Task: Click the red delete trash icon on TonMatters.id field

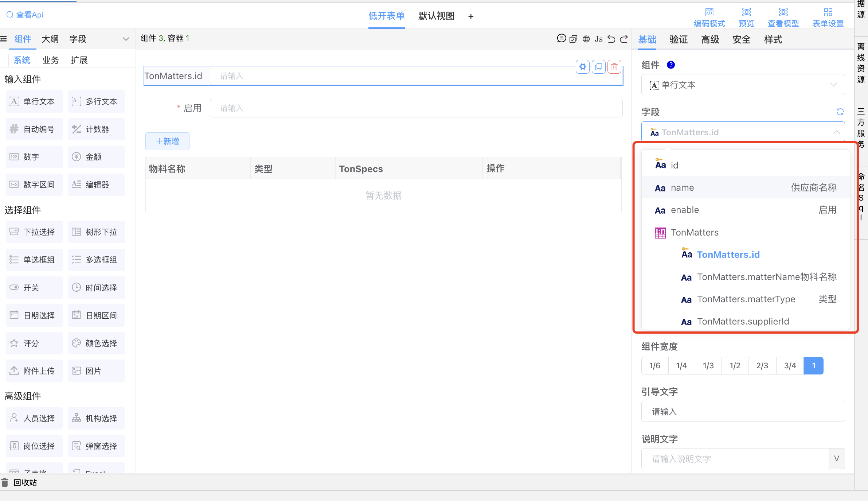Action: click(x=614, y=67)
